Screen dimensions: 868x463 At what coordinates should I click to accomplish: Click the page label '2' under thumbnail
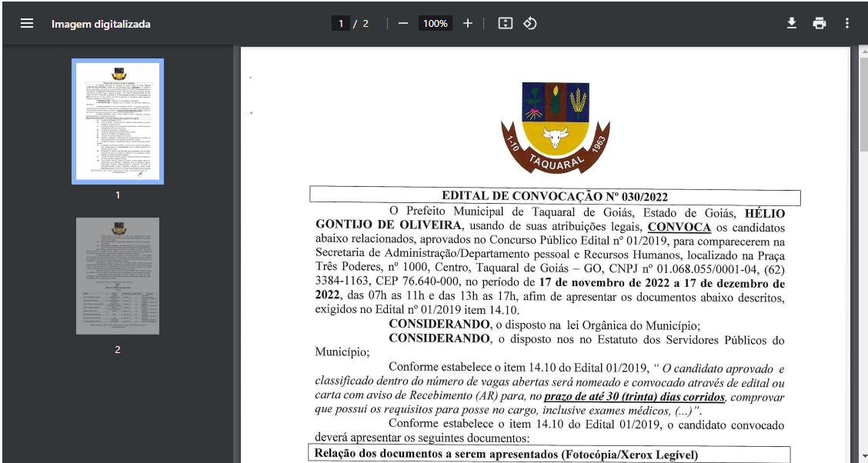coord(118,350)
